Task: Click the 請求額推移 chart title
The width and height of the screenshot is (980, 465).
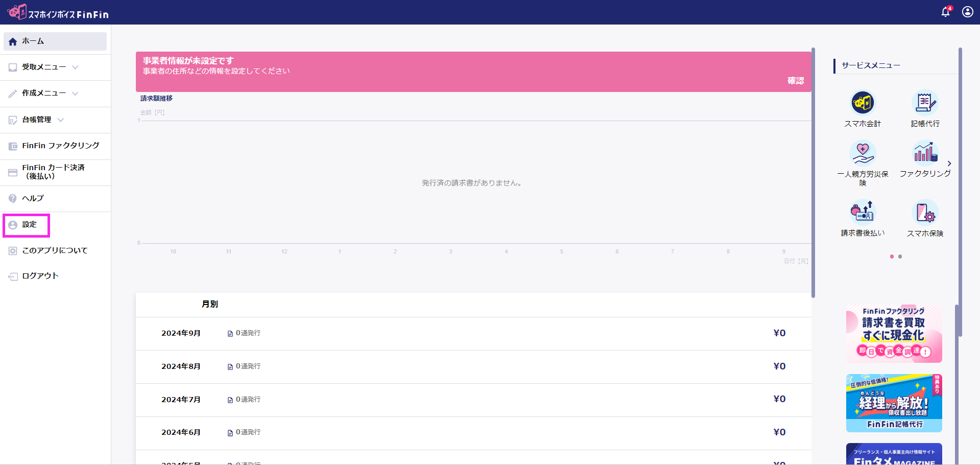Action: 156,98
